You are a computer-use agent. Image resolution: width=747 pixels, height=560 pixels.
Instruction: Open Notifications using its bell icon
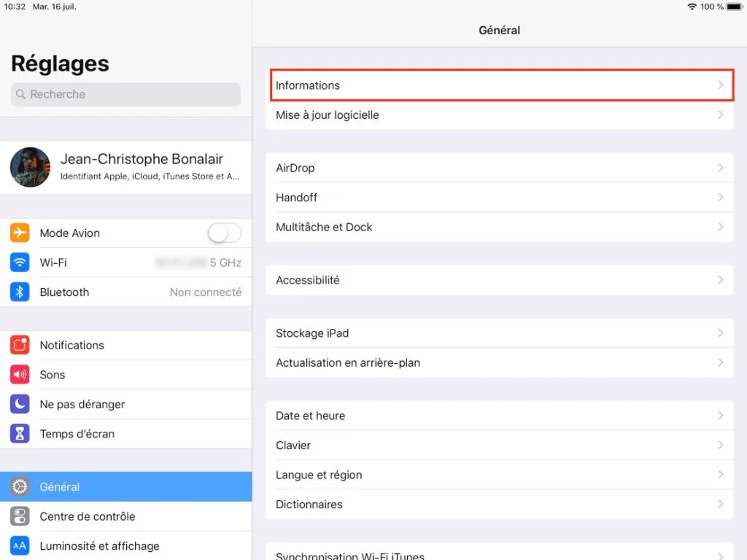click(19, 345)
